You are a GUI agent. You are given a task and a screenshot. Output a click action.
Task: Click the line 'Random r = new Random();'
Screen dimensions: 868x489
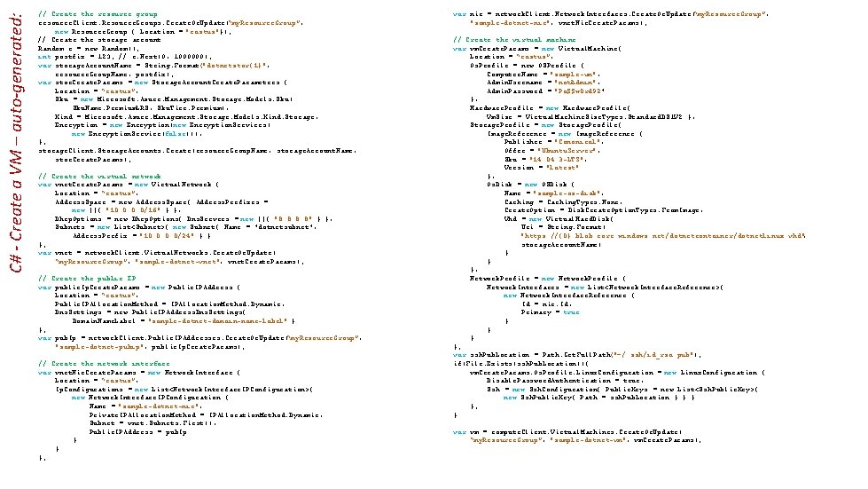[x=89, y=48]
